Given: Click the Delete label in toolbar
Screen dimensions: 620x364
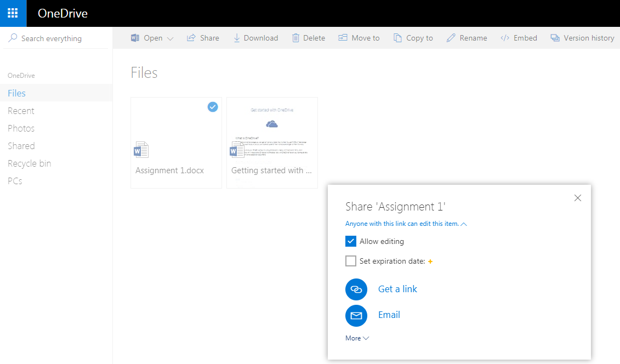Looking at the screenshot, I should coord(314,38).
